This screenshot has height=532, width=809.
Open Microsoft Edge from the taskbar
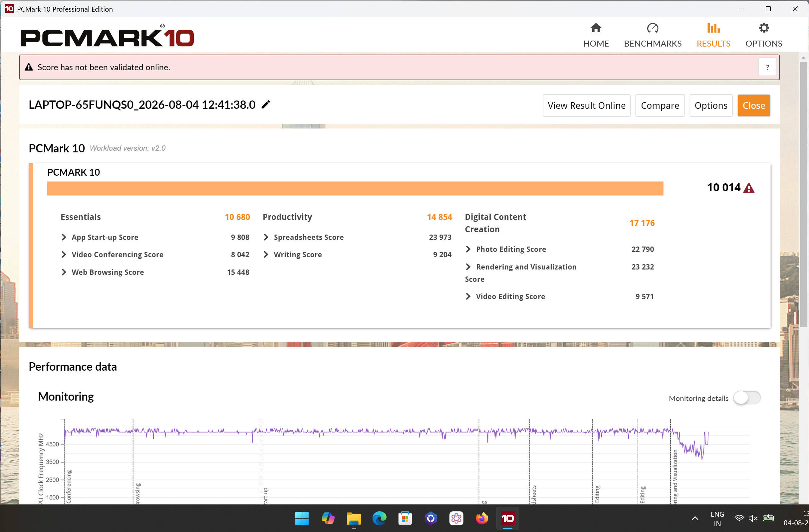coord(379,518)
